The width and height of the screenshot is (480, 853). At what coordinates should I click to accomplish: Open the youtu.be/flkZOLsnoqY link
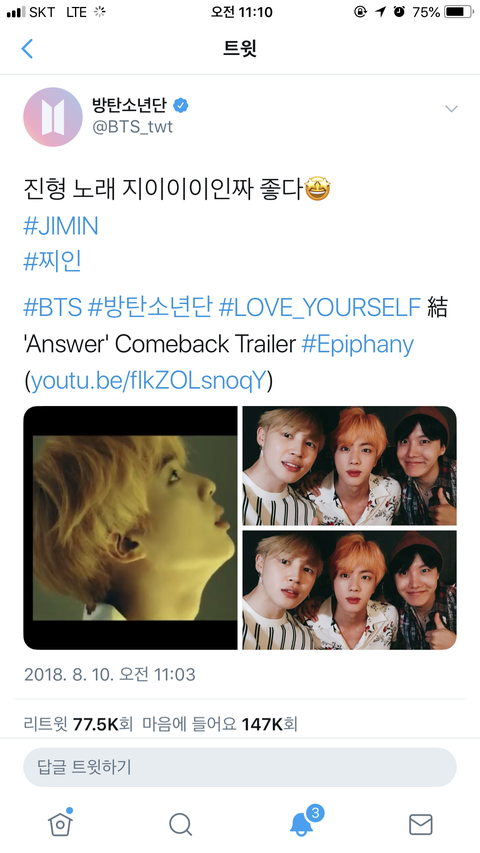pyautogui.click(x=148, y=381)
